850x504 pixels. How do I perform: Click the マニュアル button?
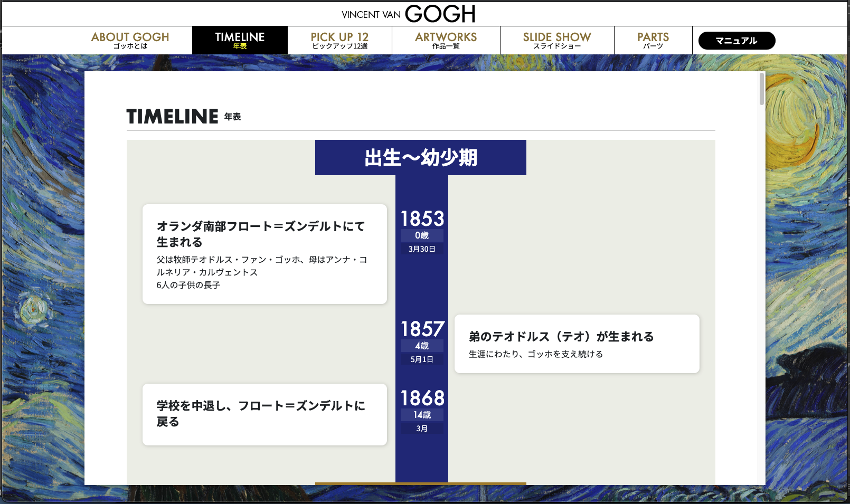click(x=737, y=40)
